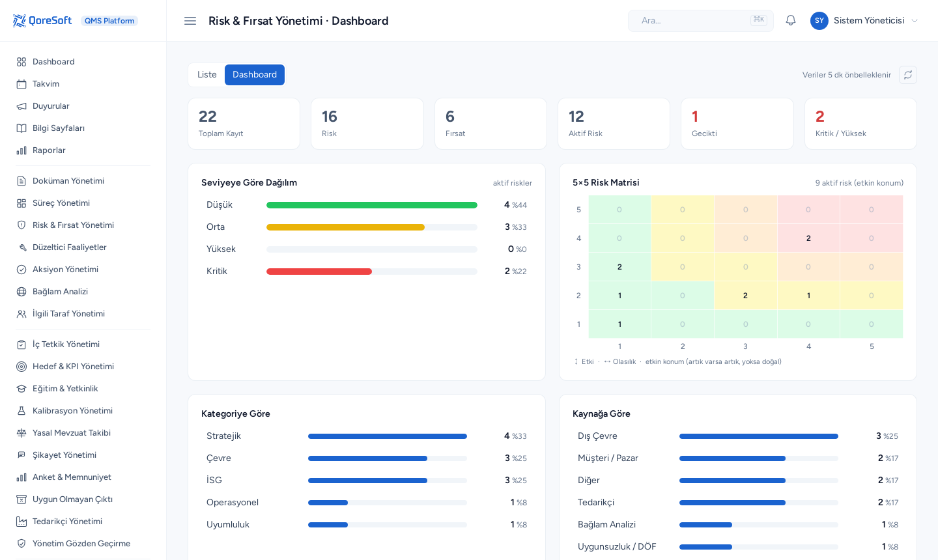Click the Tedarikçi Yönetimi chart icon
938x560 pixels.
tap(21, 522)
